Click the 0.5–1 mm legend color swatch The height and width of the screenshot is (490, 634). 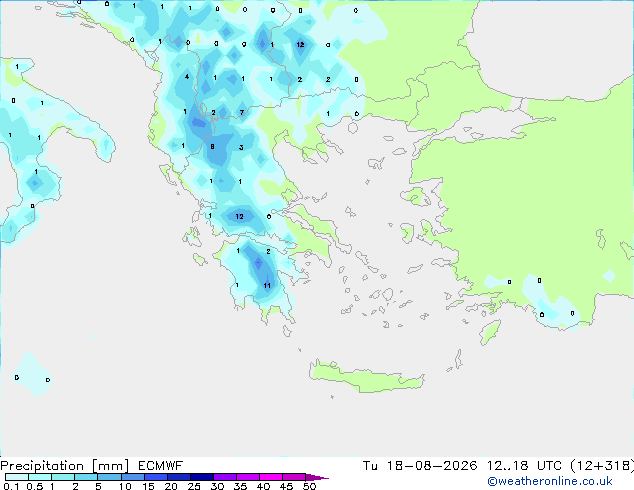[x=40, y=477]
